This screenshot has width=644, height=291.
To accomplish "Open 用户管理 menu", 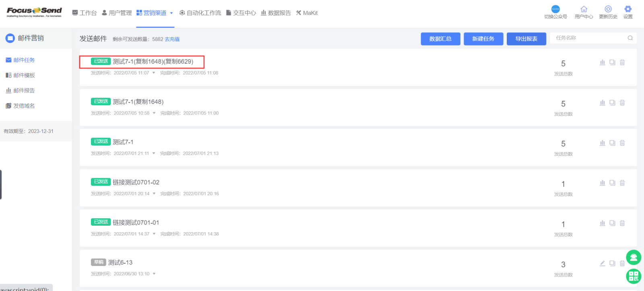I will 117,13.
